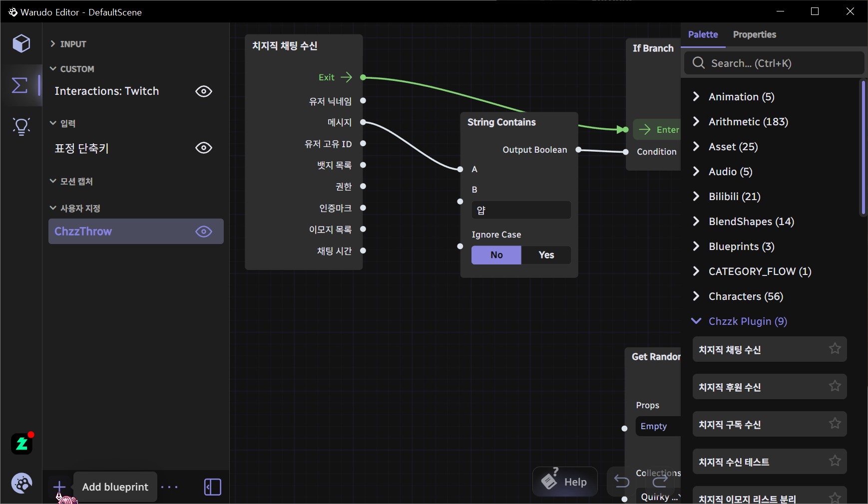Open the three-dots more options menu
868x504 pixels.
click(169, 487)
